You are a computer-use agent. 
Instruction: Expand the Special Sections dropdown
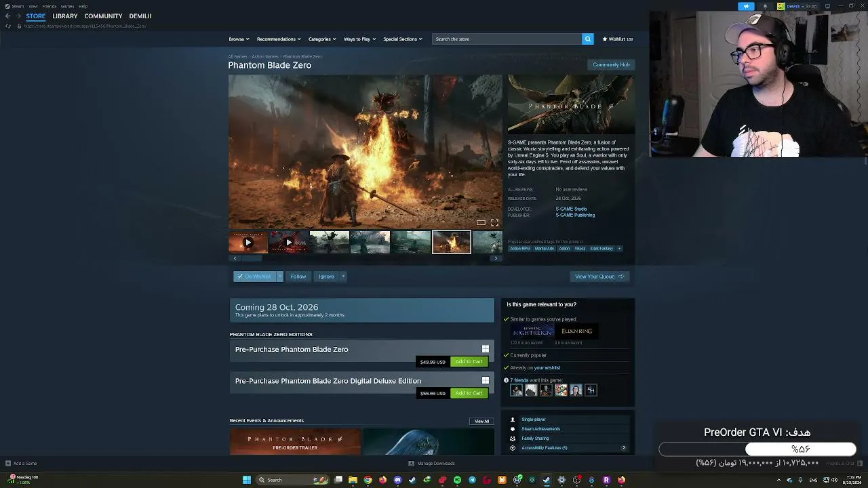click(403, 39)
